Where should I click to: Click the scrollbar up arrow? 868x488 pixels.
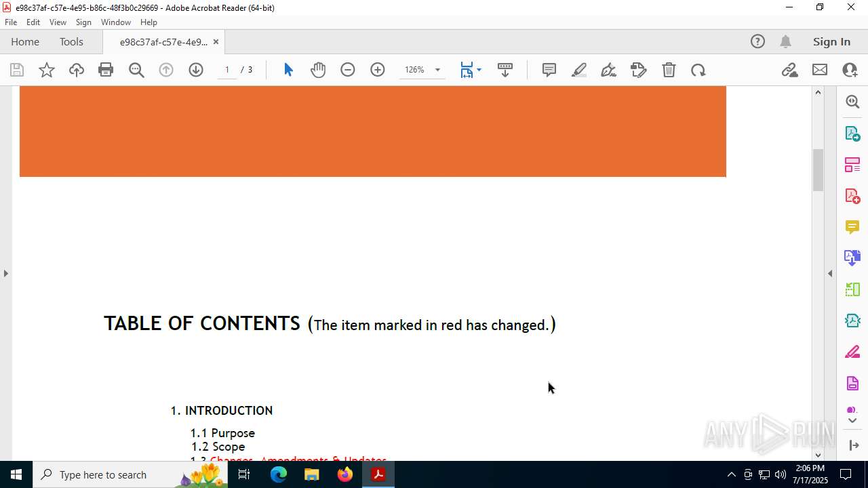click(818, 92)
